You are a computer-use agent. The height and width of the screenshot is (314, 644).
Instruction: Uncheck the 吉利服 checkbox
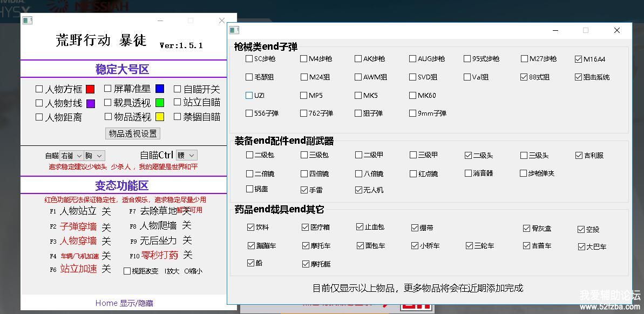tap(579, 155)
